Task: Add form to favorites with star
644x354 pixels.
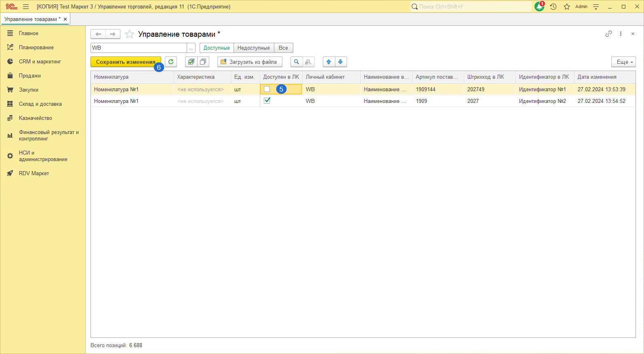Action: (x=129, y=34)
